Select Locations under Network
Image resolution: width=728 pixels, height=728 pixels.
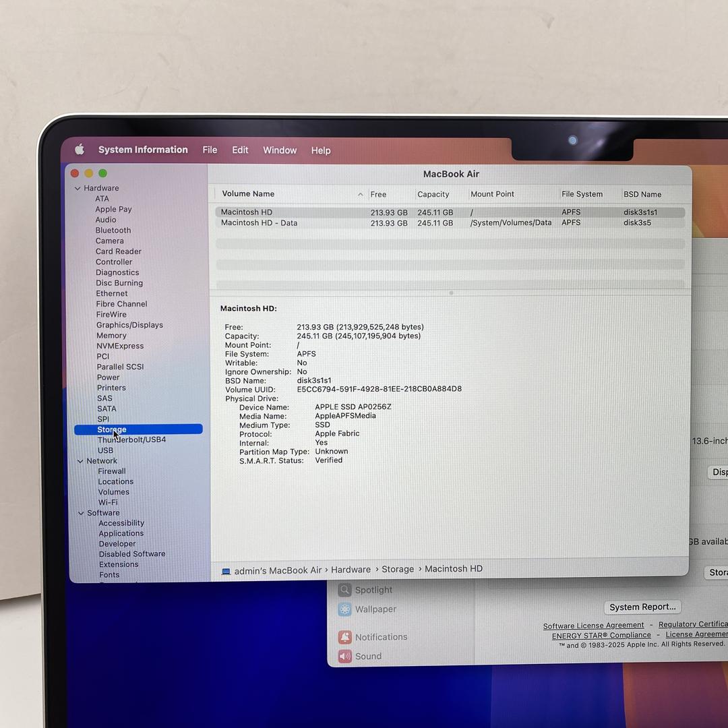116,481
